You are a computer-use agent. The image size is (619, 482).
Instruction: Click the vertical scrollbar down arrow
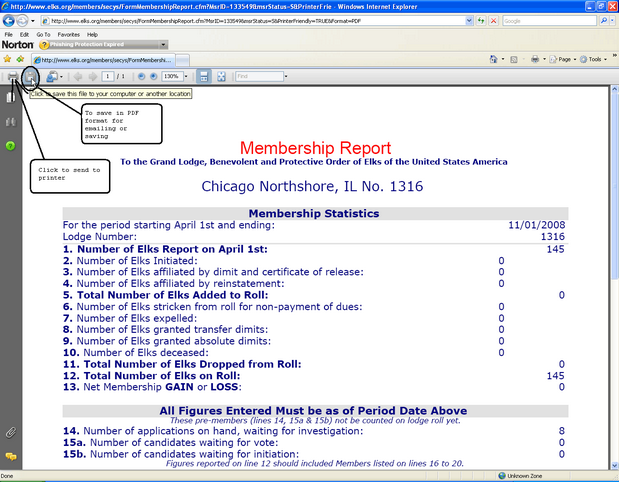pos(615,465)
